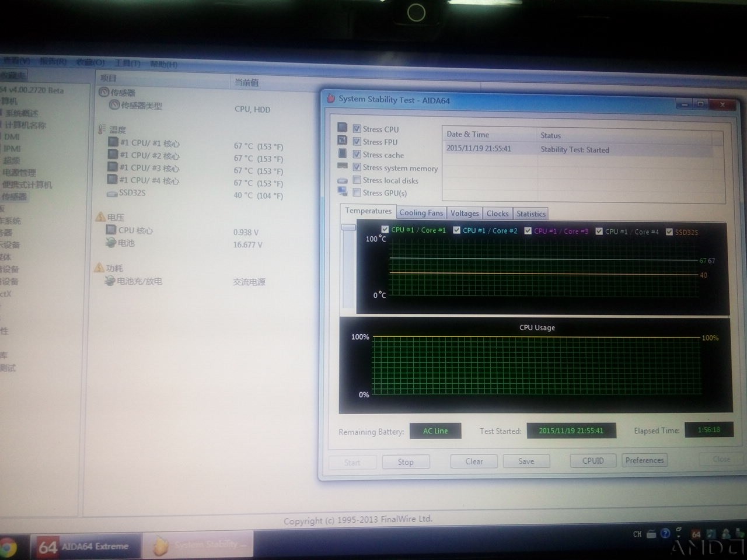Select 计算机名称 in the left tree
The height and width of the screenshot is (560, 747).
point(25,125)
